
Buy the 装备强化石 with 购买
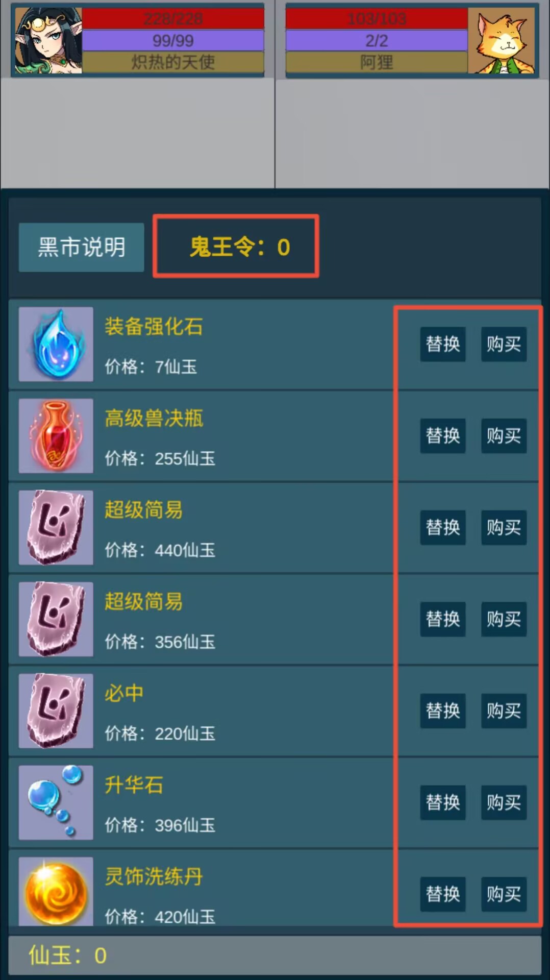click(x=504, y=344)
